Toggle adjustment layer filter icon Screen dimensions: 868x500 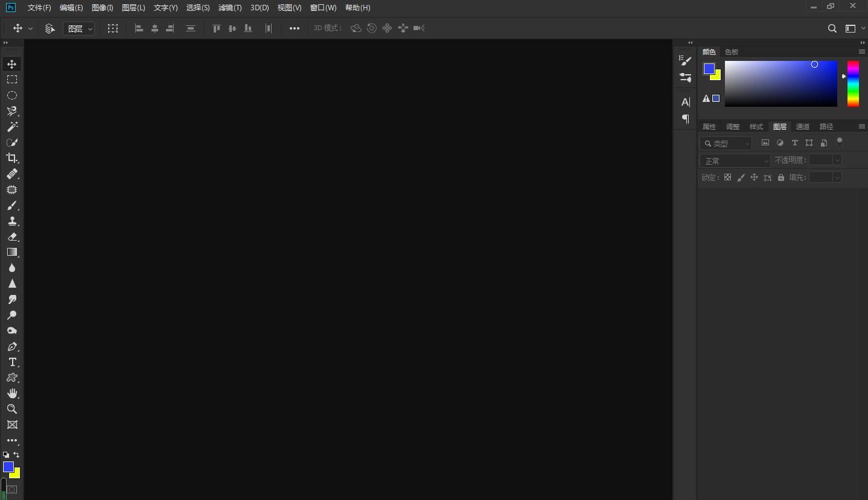point(780,143)
